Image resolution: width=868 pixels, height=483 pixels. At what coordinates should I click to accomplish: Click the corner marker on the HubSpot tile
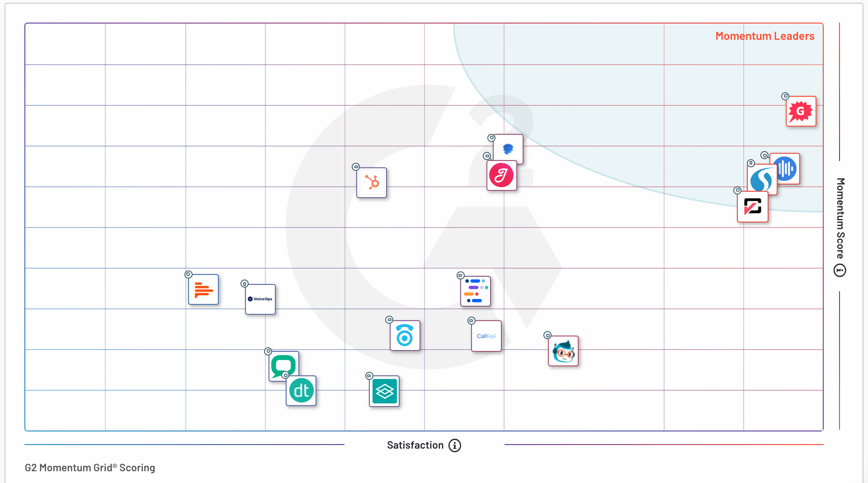click(x=356, y=167)
